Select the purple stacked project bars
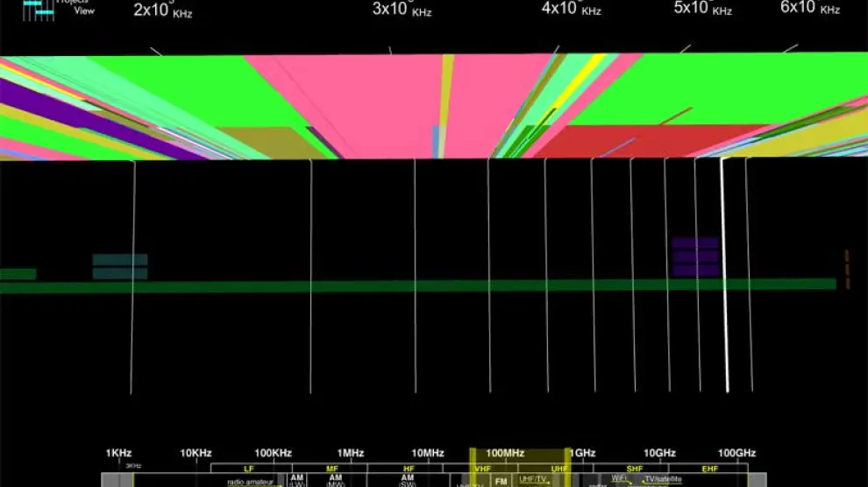868x487 pixels. click(695, 258)
